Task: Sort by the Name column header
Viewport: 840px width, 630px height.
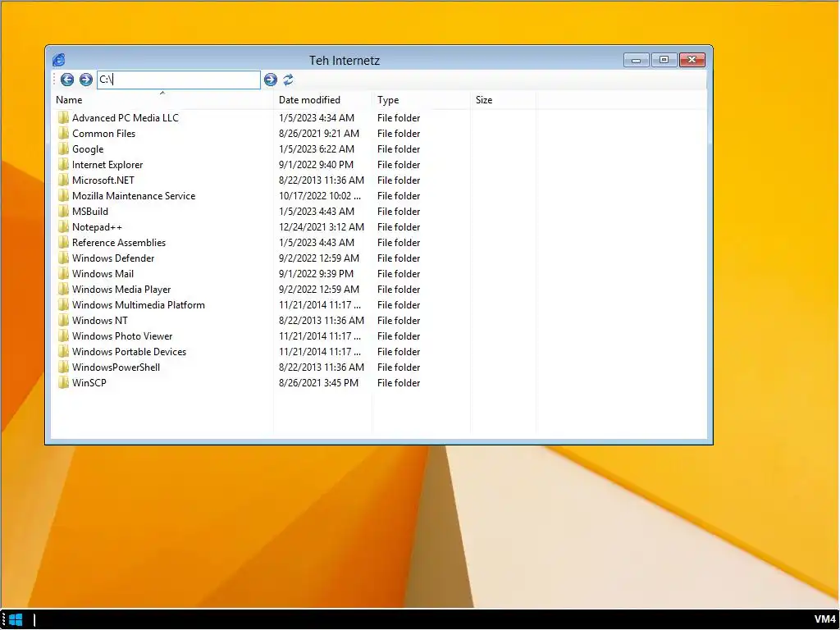Action: click(164, 99)
